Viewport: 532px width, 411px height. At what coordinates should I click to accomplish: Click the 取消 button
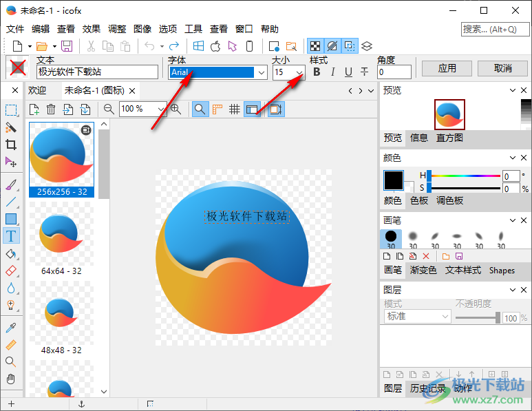click(503, 69)
